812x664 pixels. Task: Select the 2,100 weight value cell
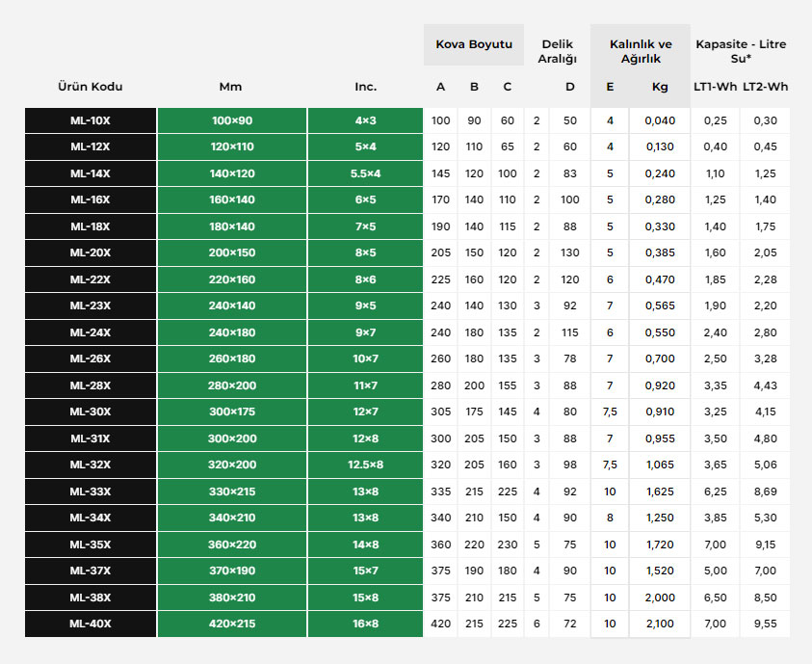point(660,624)
